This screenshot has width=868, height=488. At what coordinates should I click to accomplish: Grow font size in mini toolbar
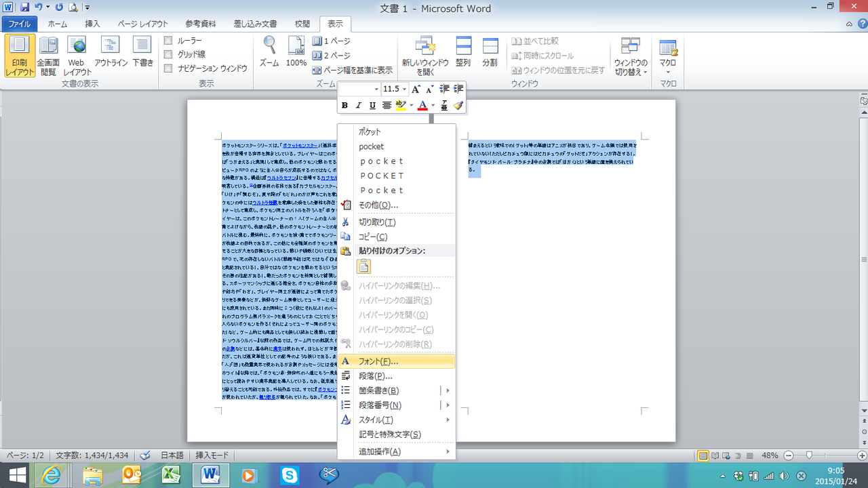click(416, 89)
